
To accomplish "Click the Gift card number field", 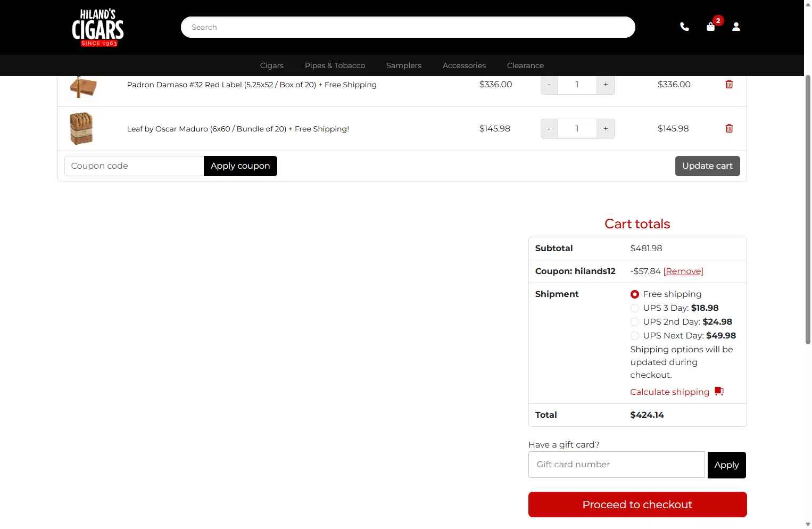I will click(x=617, y=465).
